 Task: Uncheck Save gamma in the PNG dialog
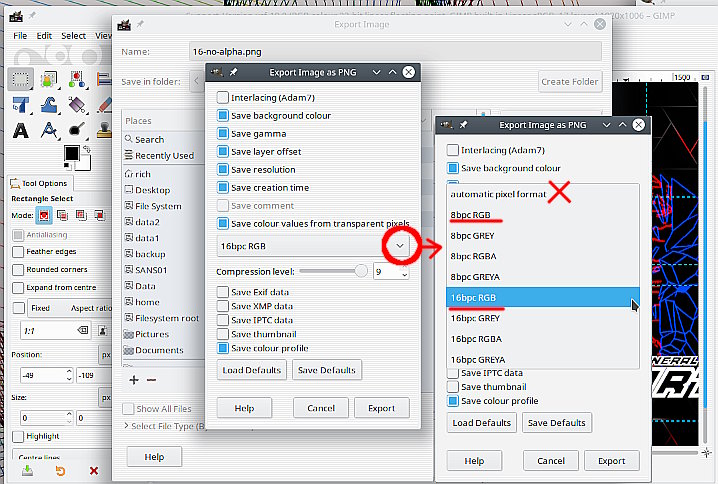coord(223,134)
